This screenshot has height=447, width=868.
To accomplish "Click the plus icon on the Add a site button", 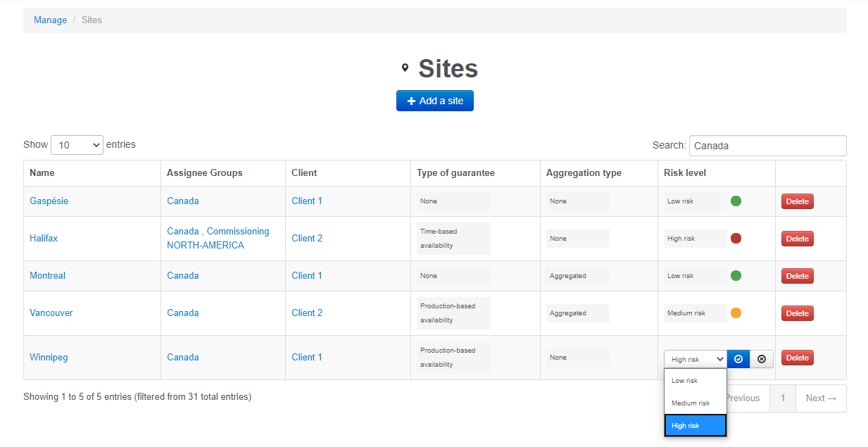I will pyautogui.click(x=411, y=100).
